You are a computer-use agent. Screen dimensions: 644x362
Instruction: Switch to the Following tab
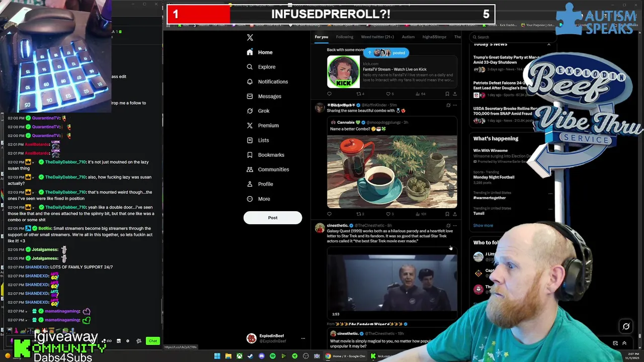[345, 37]
